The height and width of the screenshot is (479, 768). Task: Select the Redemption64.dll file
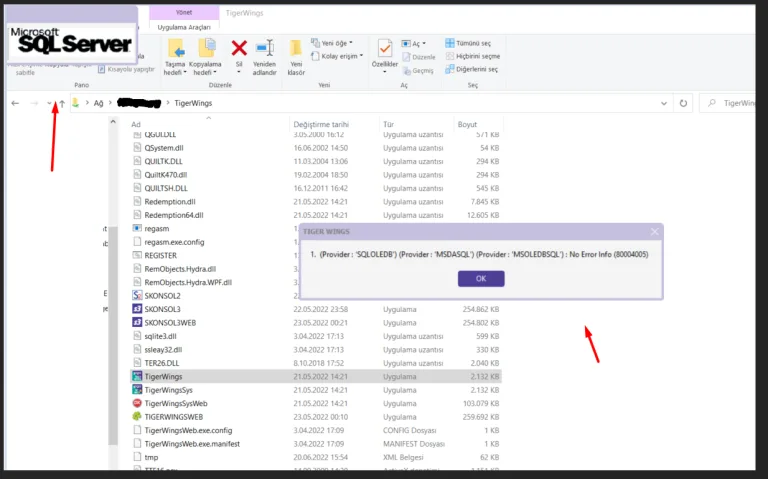(x=173, y=215)
